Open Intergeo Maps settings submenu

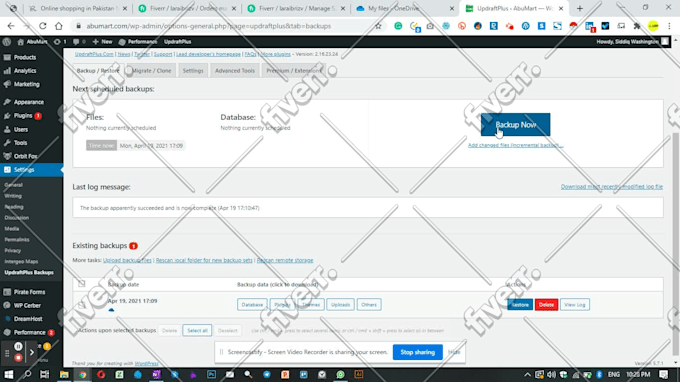(x=21, y=261)
